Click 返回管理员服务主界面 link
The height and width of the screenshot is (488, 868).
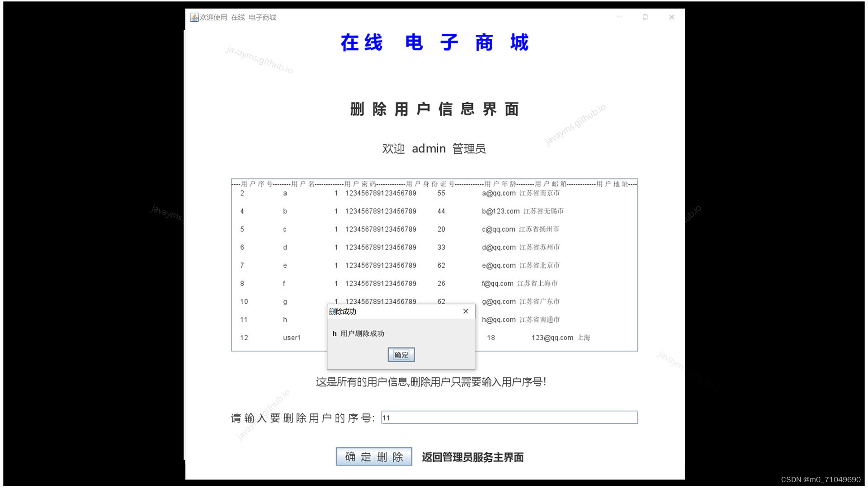coord(472,457)
